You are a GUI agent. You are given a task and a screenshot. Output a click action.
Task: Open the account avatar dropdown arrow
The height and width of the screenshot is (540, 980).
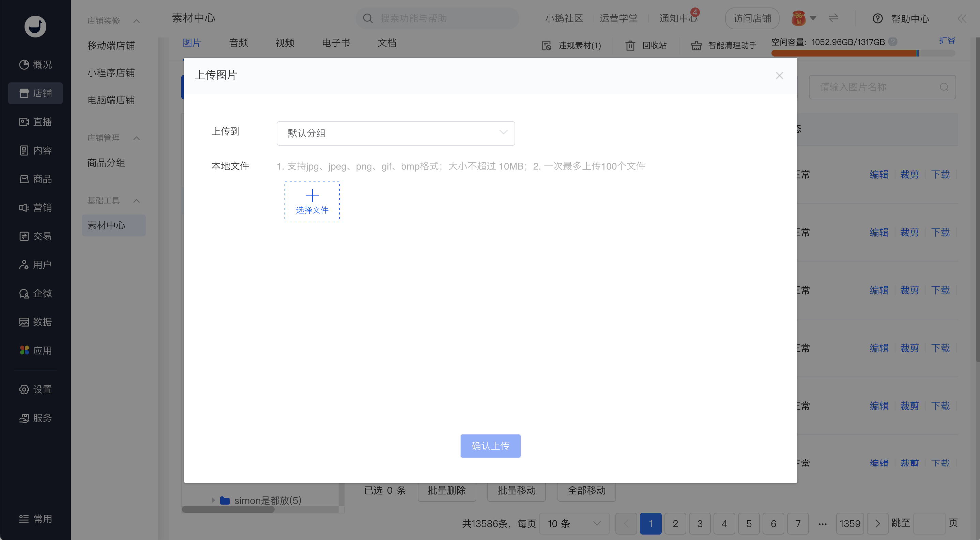pyautogui.click(x=813, y=18)
